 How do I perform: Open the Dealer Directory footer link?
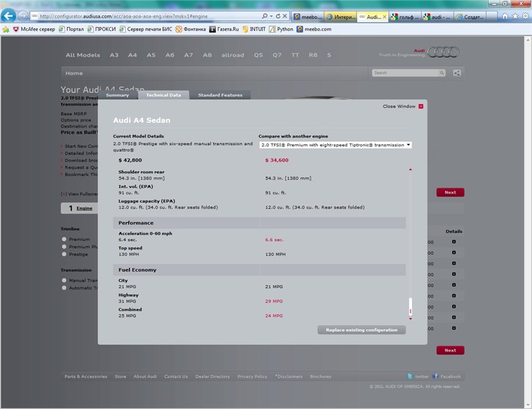[212, 376]
